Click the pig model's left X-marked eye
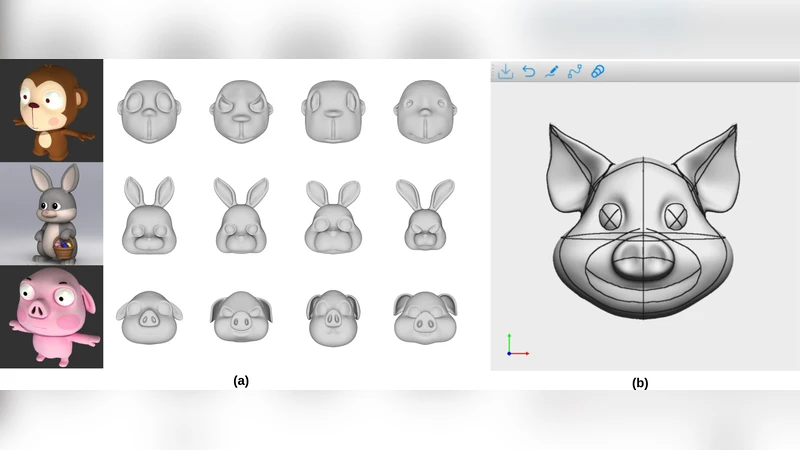Screen dimensions: 800x450 pyautogui.click(x=610, y=216)
